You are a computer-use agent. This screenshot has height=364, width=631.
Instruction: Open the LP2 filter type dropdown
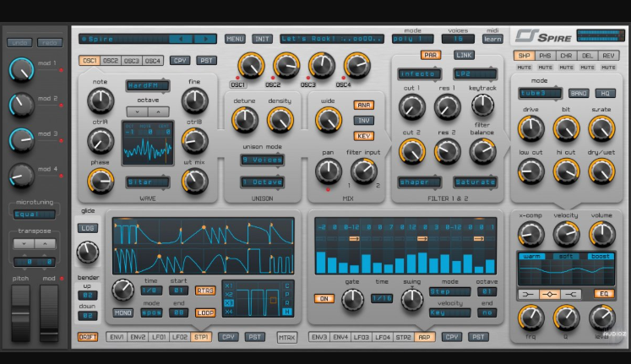click(x=474, y=74)
